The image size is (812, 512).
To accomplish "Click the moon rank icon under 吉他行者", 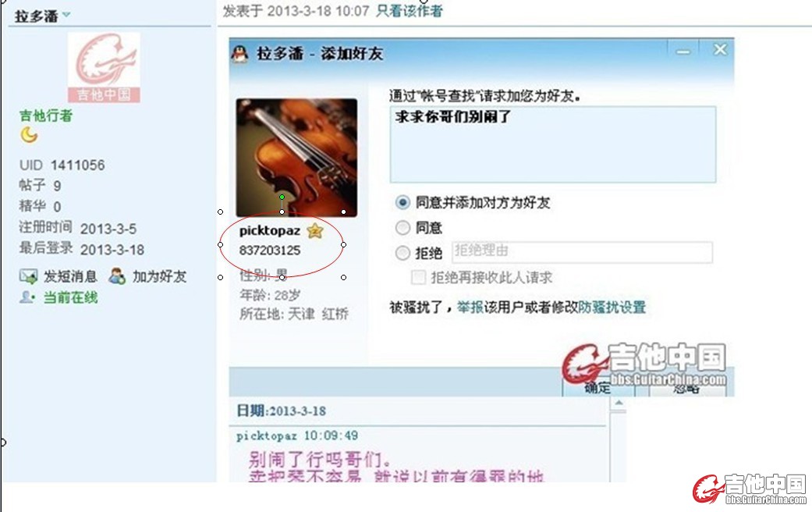I will 29,134.
